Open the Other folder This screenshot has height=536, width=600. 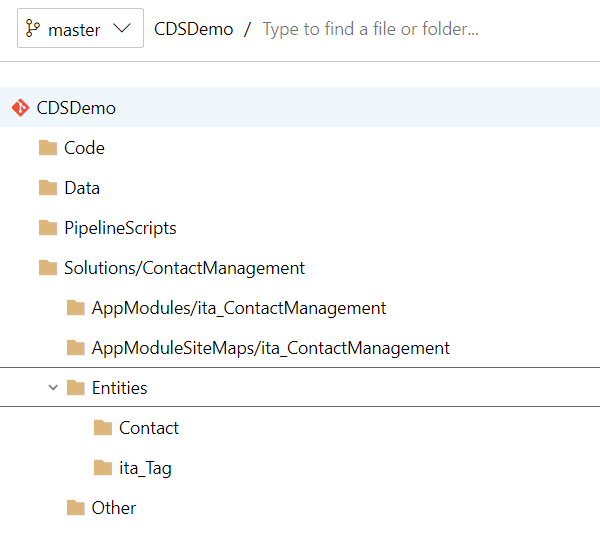114,508
